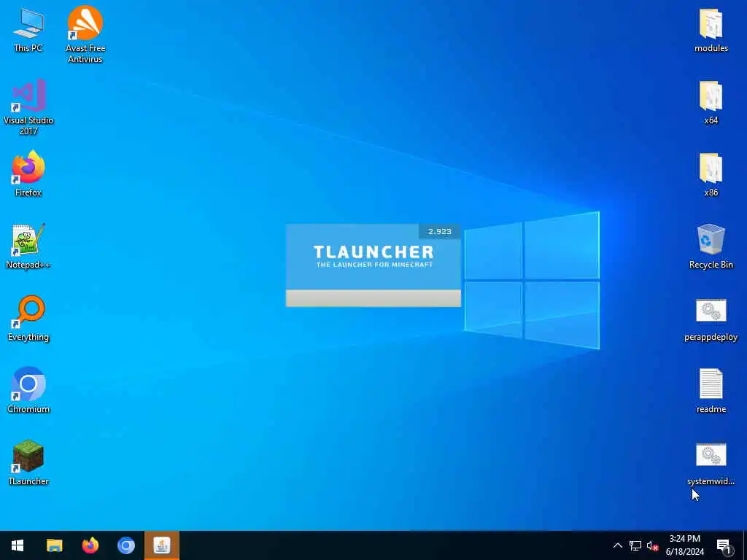Viewport: 747px width, 560px height.
Task: Show hidden system tray icons
Action: tap(617, 545)
